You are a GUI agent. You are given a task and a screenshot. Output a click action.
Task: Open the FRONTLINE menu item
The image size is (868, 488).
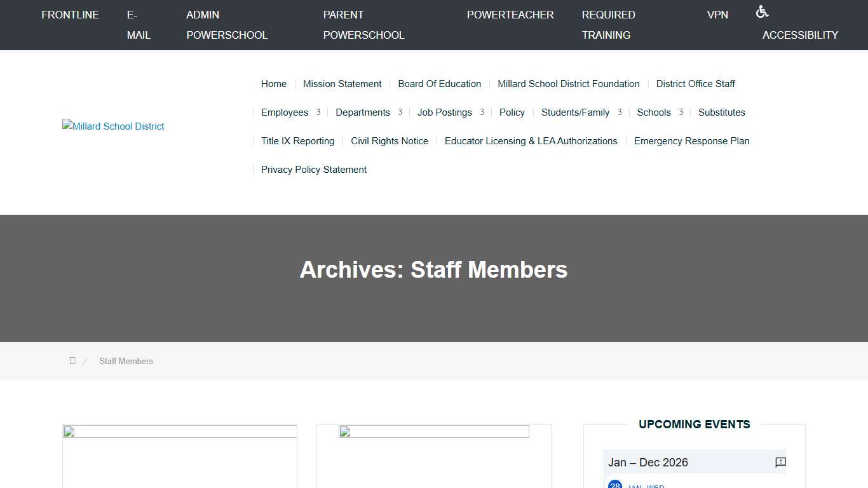click(x=70, y=15)
